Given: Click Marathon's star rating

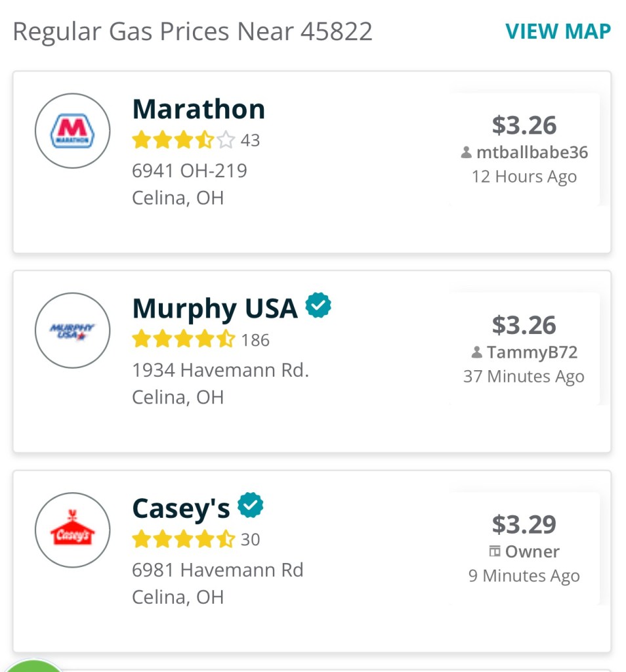Looking at the screenshot, I should tap(183, 140).
